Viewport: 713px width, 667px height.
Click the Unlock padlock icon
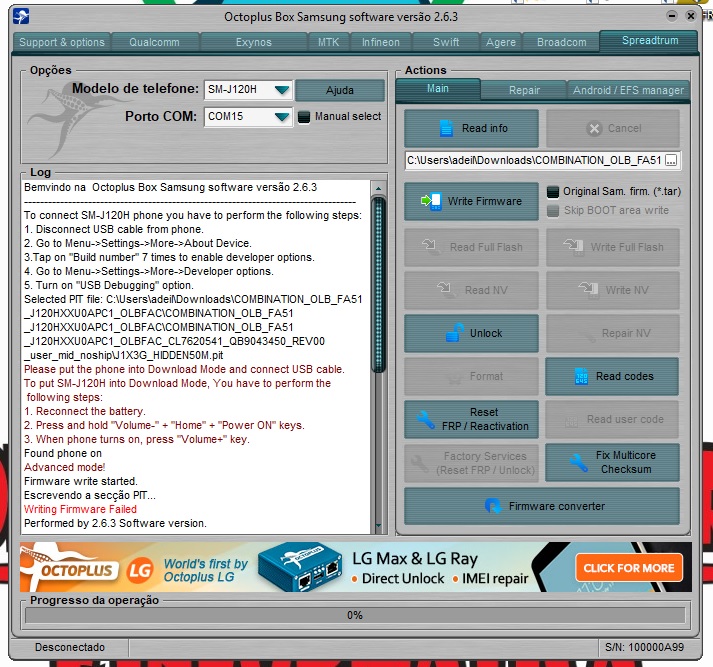coord(454,333)
